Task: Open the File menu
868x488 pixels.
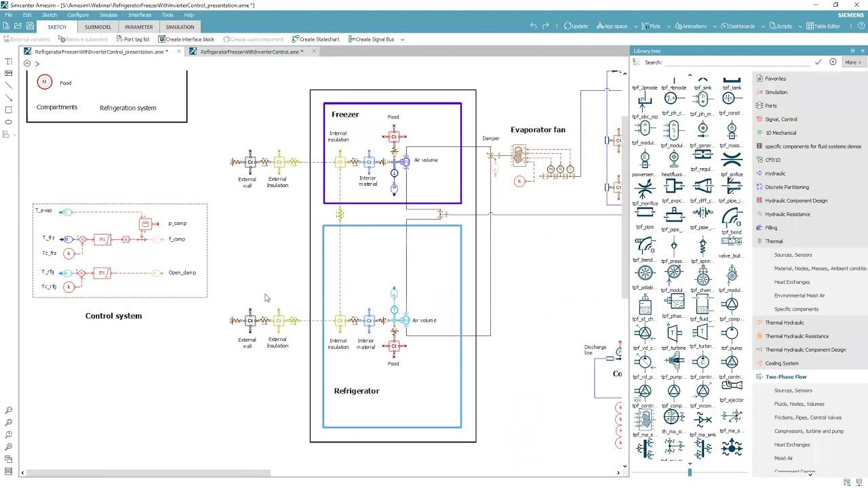Action: pos(8,15)
